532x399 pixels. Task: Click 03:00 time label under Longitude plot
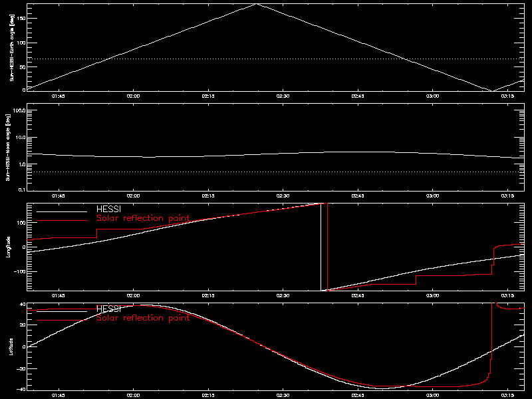coord(432,295)
